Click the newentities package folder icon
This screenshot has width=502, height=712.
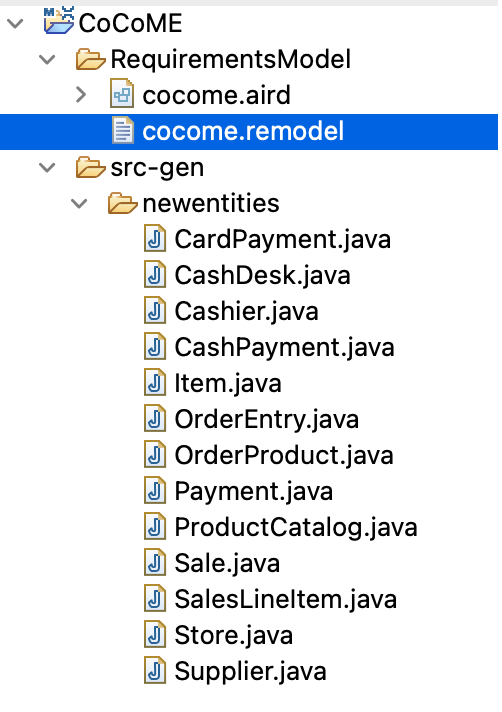pyautogui.click(x=123, y=203)
